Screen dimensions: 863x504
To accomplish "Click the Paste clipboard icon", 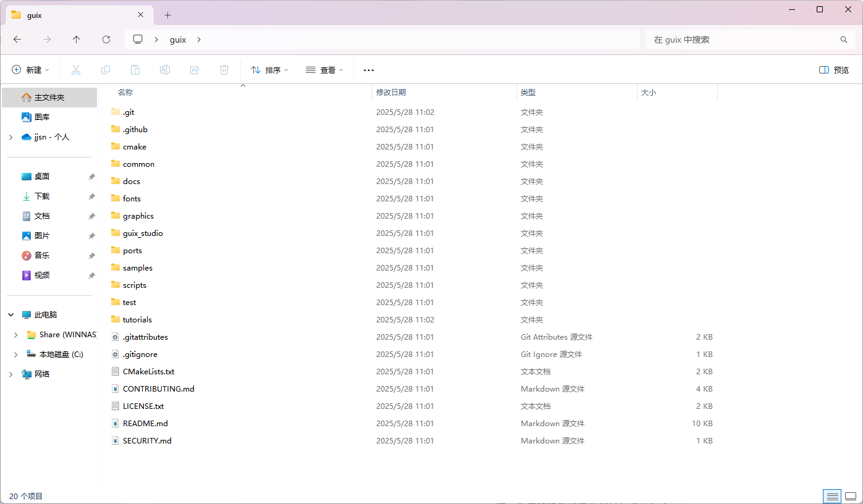I will 135,70.
